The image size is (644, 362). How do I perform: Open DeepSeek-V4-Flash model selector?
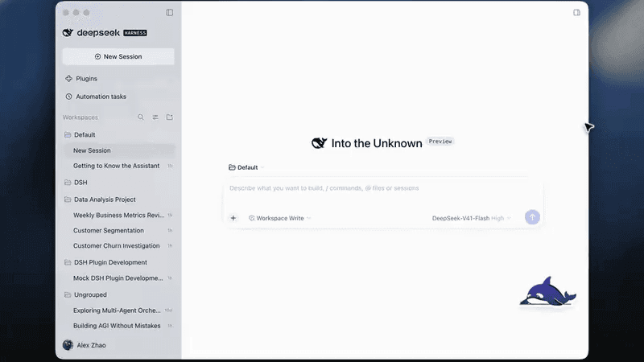pos(472,218)
